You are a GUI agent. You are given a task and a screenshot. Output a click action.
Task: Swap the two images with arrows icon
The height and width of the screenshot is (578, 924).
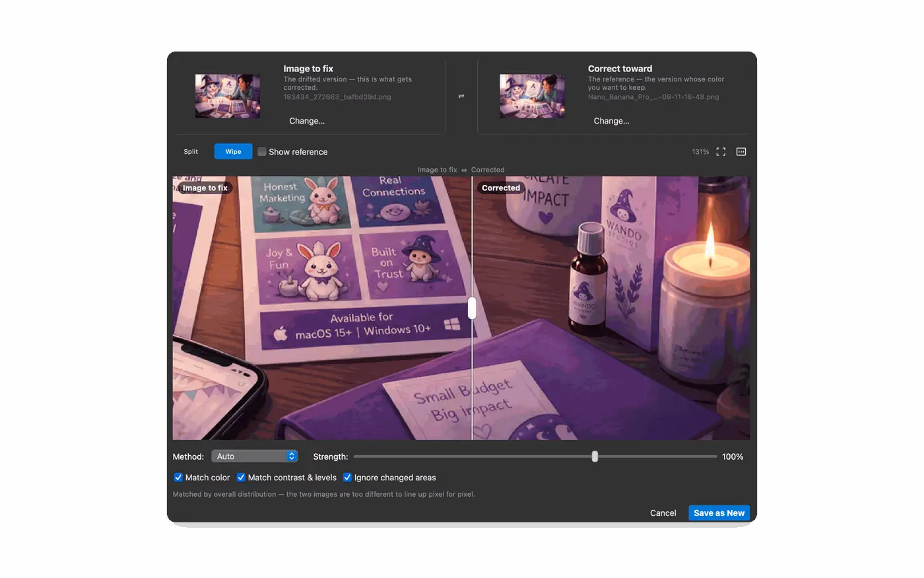[x=461, y=96]
